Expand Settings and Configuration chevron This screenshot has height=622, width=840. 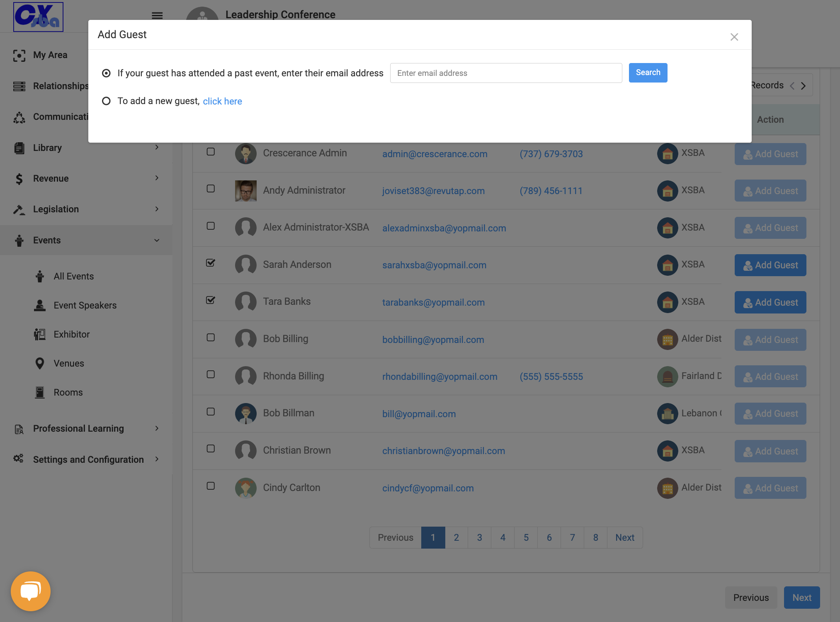(157, 459)
